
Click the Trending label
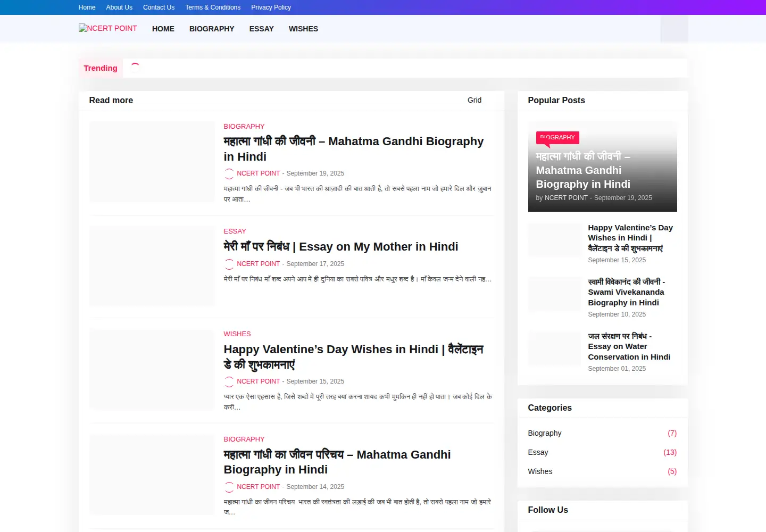(x=101, y=68)
